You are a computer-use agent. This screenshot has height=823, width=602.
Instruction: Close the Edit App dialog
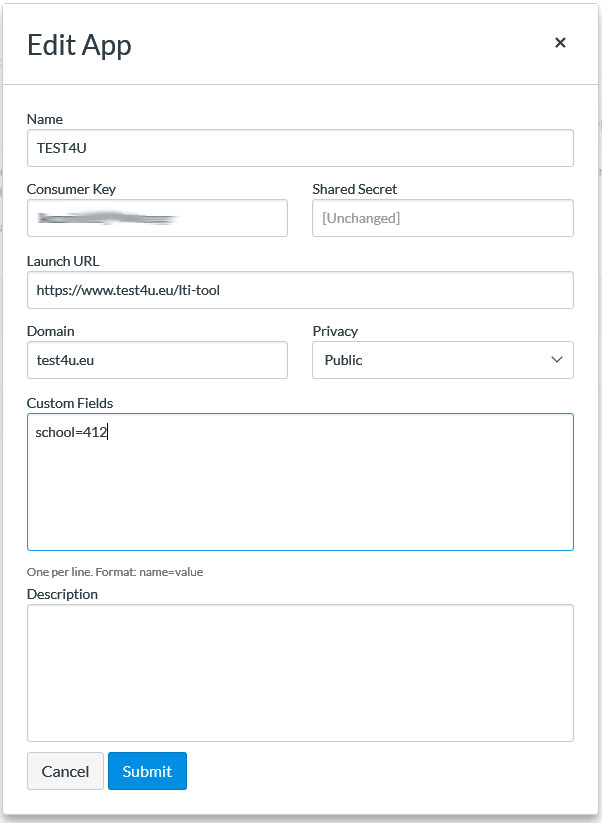click(560, 43)
